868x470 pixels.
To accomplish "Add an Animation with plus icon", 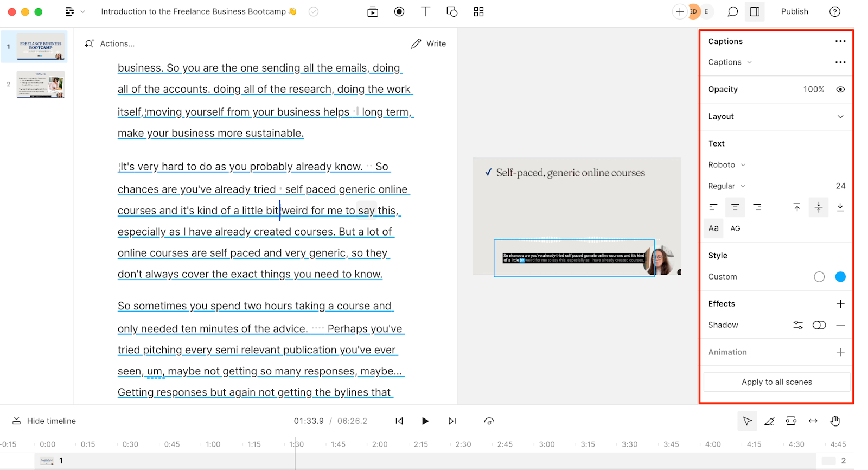I will (x=840, y=352).
